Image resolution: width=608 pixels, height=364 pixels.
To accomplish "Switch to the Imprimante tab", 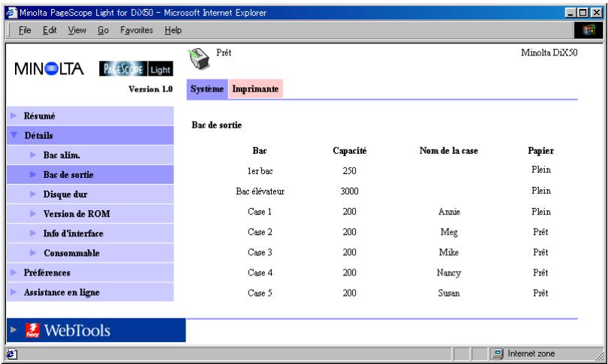I will 255,89.
